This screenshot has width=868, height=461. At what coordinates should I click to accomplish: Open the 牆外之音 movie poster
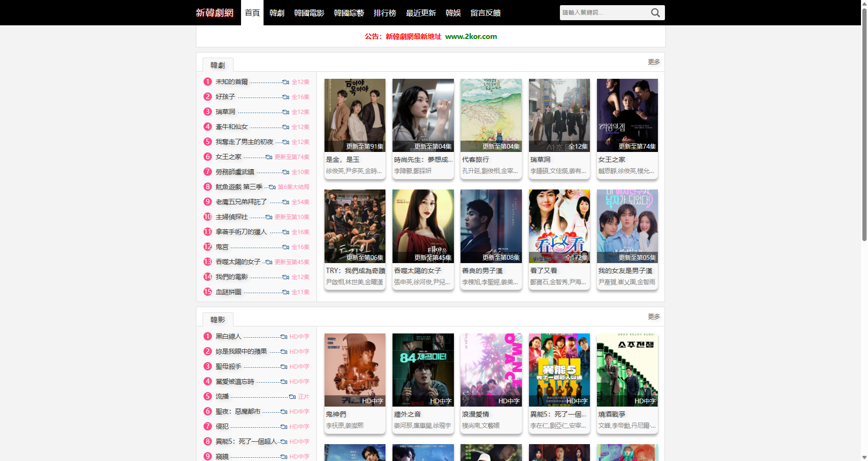[x=423, y=370]
